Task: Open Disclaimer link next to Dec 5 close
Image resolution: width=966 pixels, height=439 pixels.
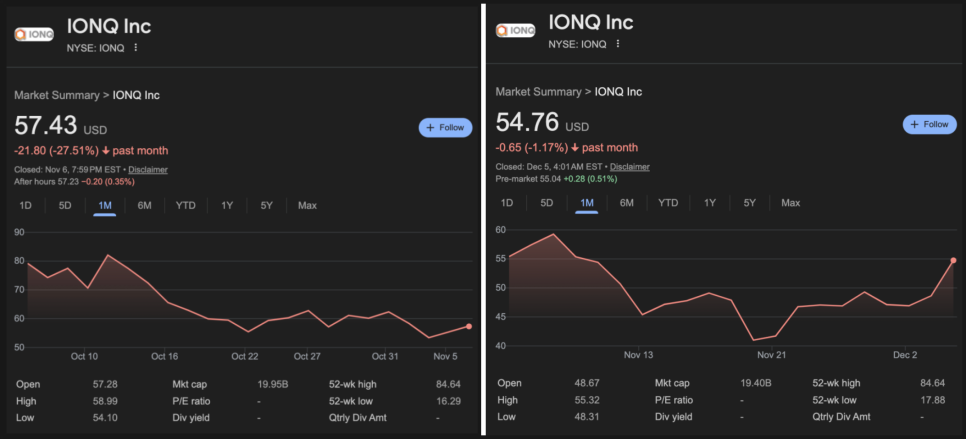Action: click(x=630, y=166)
